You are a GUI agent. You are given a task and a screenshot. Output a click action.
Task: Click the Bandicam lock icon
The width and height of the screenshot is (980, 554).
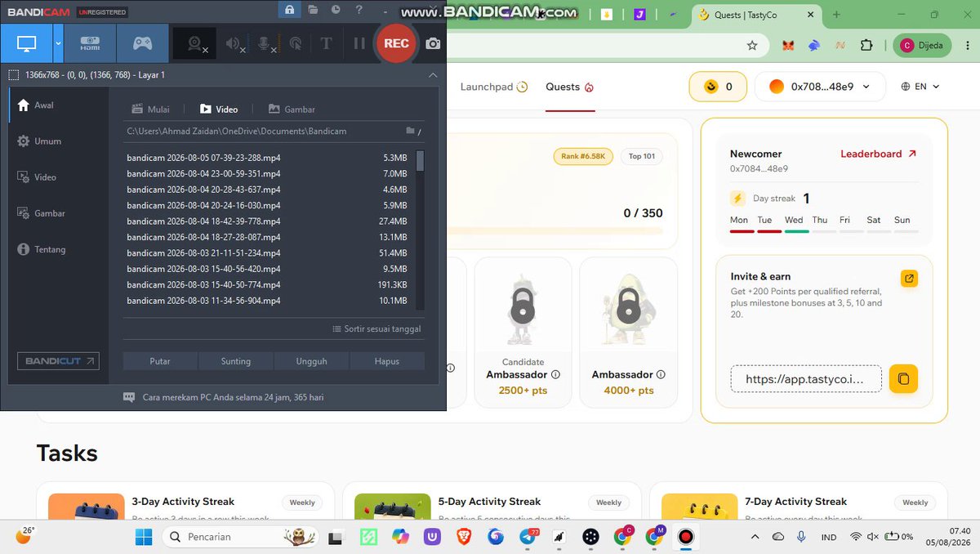click(x=289, y=10)
